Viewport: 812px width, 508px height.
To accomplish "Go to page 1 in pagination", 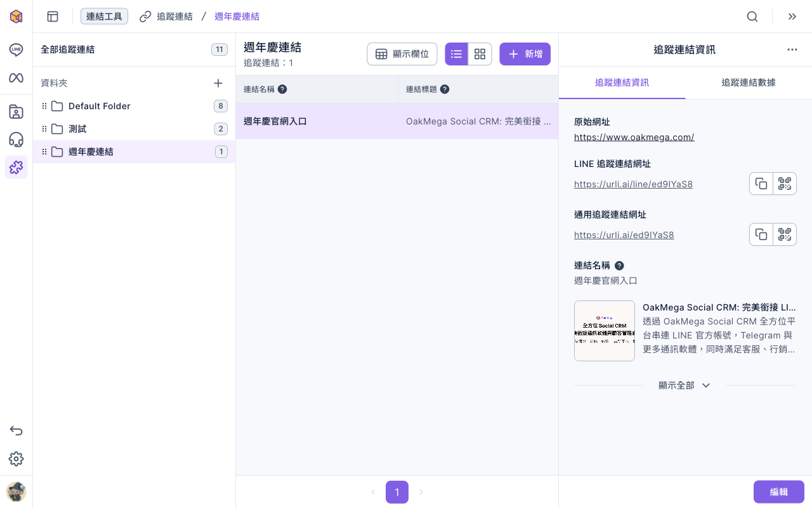I will pyautogui.click(x=397, y=492).
